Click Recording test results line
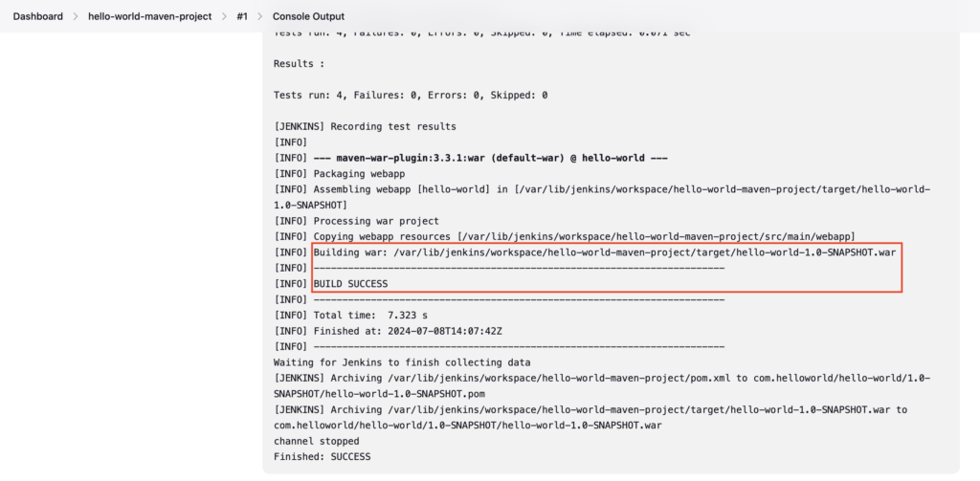Viewport: 980px width, 481px height. (365, 127)
